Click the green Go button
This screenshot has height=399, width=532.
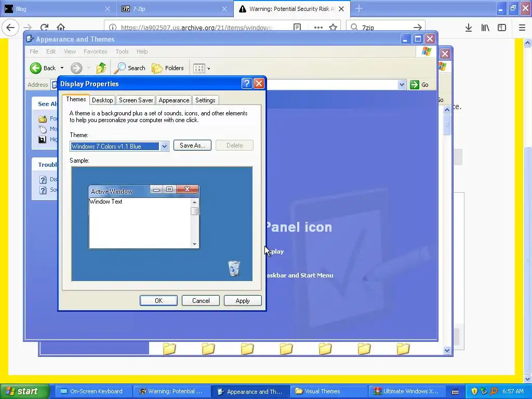click(419, 85)
